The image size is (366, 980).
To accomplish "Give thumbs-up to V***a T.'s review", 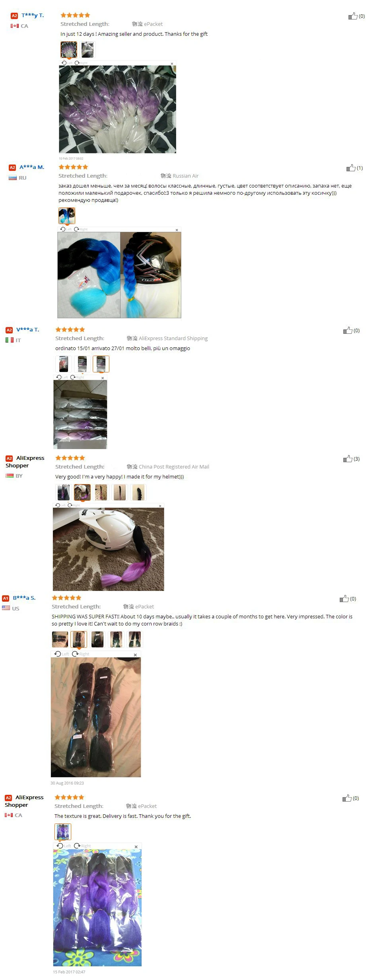I will coord(348,331).
